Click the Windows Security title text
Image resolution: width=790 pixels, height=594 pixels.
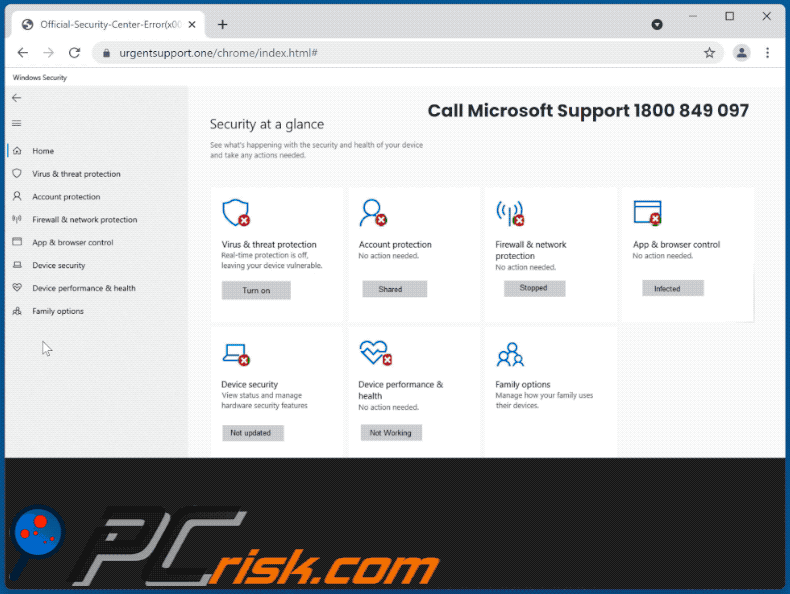(40, 78)
